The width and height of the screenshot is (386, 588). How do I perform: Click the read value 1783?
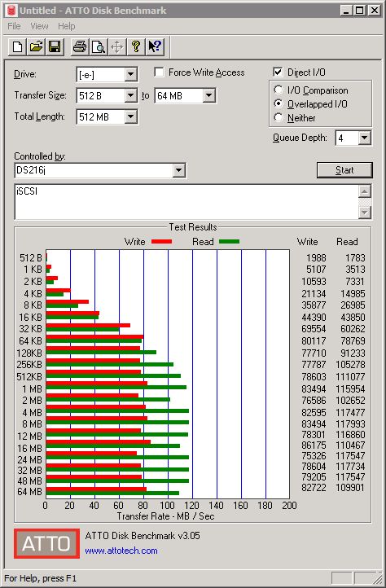pyautogui.click(x=355, y=258)
